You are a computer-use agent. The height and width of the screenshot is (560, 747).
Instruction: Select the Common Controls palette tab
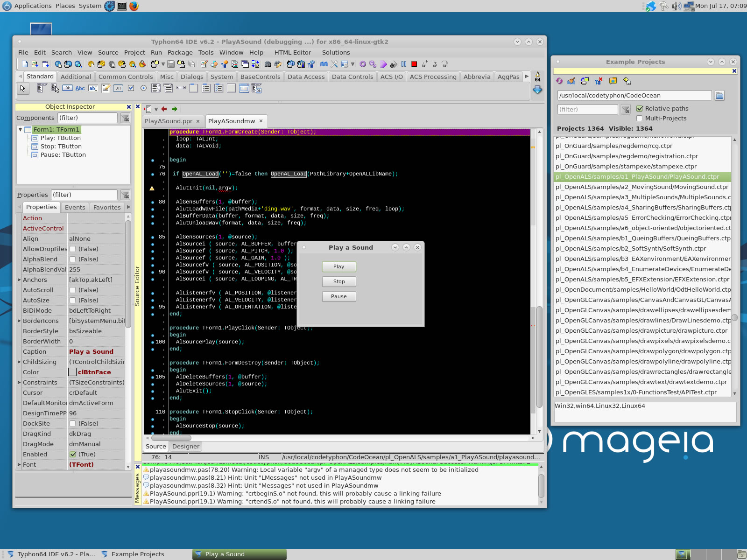(126, 77)
